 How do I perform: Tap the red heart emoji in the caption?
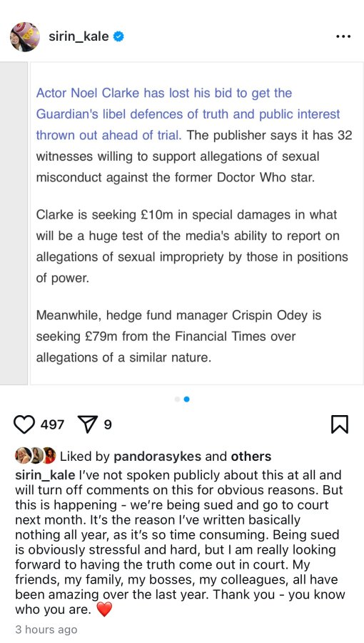[104, 610]
